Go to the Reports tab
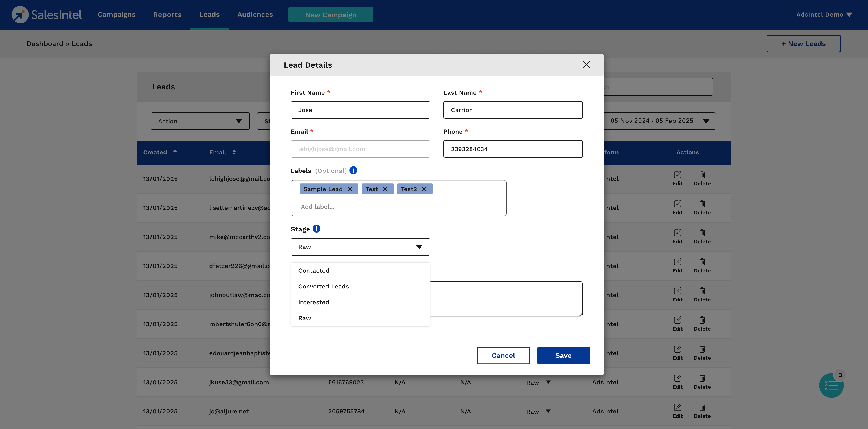 click(x=167, y=15)
